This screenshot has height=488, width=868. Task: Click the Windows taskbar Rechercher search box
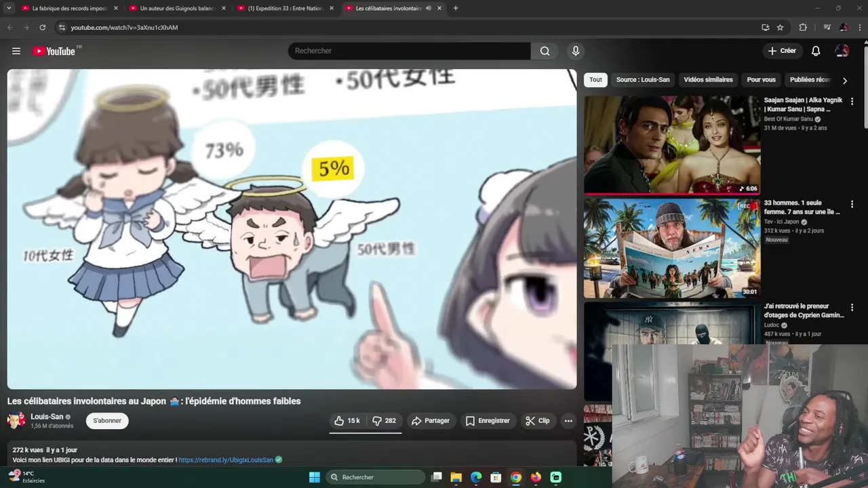(375, 477)
